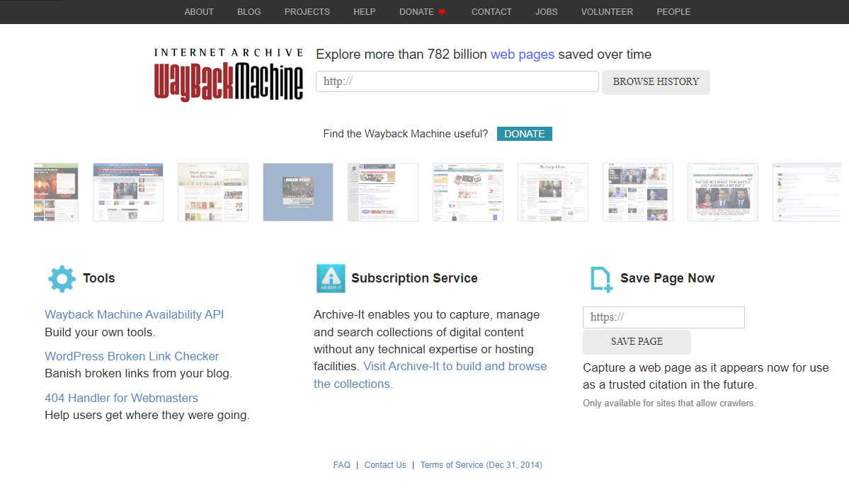Open the About menu item
849x504 pixels.
[199, 12]
